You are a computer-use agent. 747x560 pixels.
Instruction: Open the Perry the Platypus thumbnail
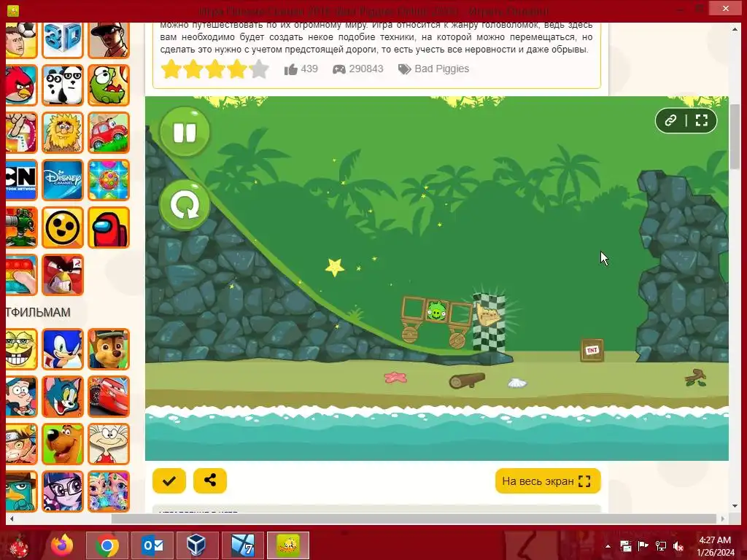coord(21,491)
